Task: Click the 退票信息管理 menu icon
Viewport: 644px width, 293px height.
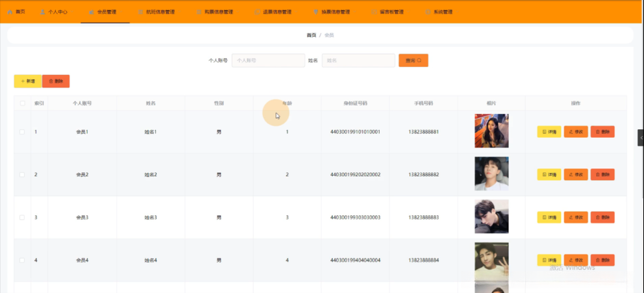Action: [x=258, y=12]
